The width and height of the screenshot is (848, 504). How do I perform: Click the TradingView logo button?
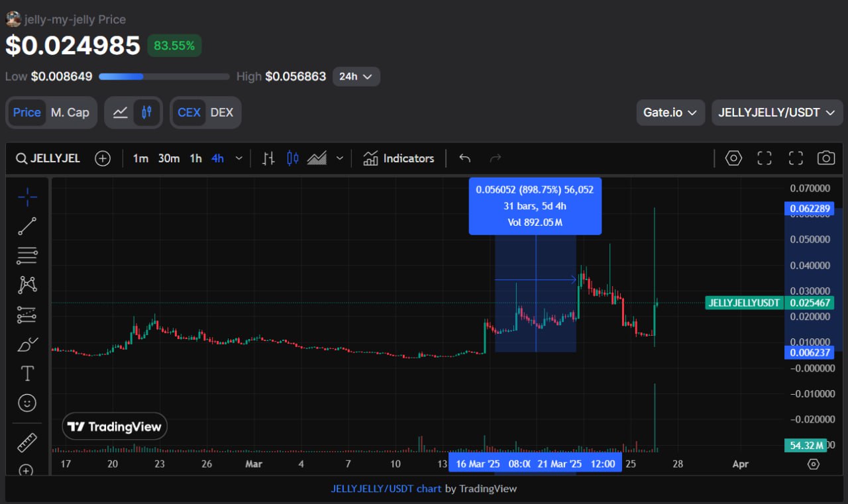[x=115, y=427]
